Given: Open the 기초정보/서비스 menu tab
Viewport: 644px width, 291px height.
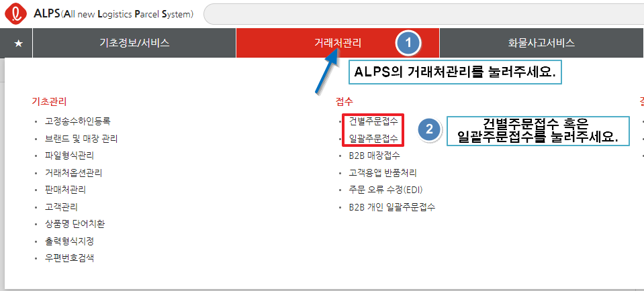Looking at the screenshot, I should pyautogui.click(x=134, y=43).
